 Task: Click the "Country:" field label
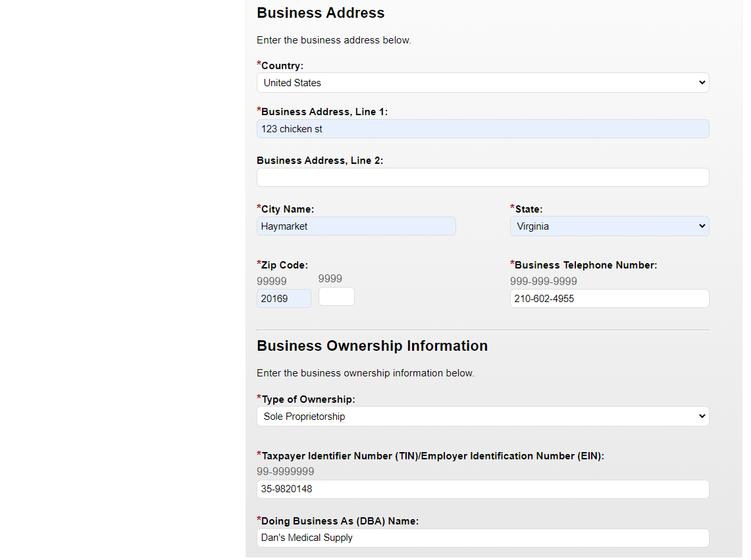point(282,66)
